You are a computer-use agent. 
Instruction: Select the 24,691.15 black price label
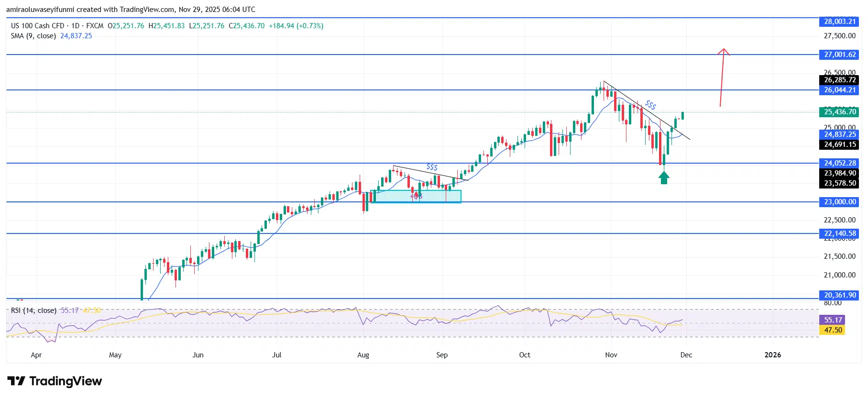point(840,144)
